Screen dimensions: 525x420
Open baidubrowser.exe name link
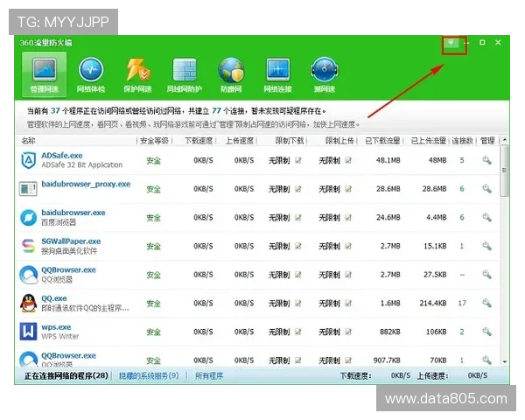(x=73, y=213)
